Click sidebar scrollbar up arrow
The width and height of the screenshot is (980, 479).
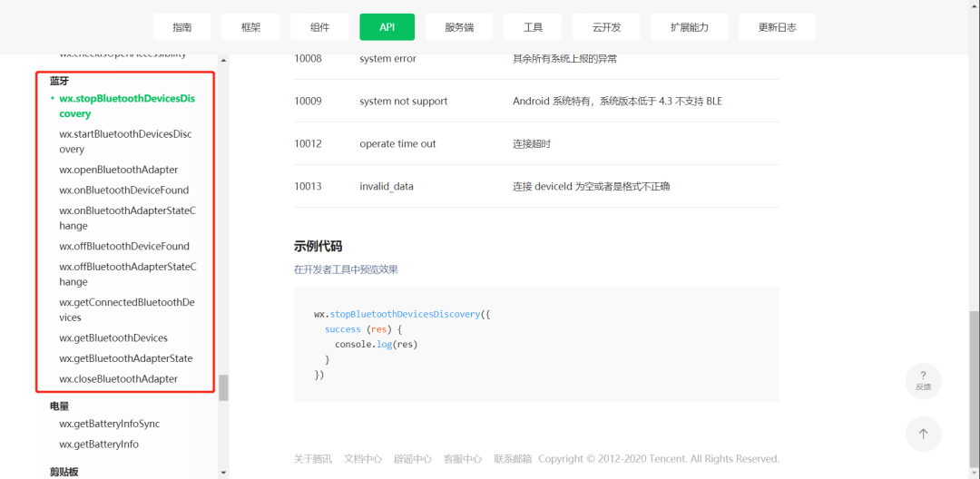[223, 60]
